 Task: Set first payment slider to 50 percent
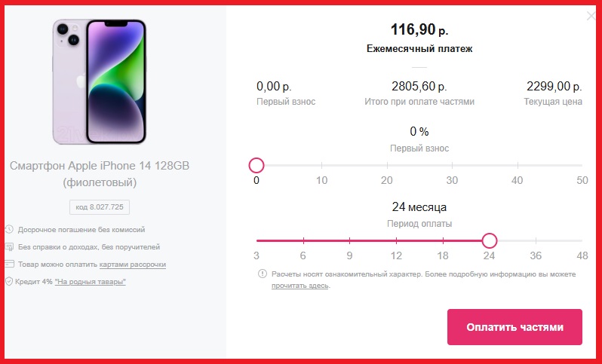(582, 165)
